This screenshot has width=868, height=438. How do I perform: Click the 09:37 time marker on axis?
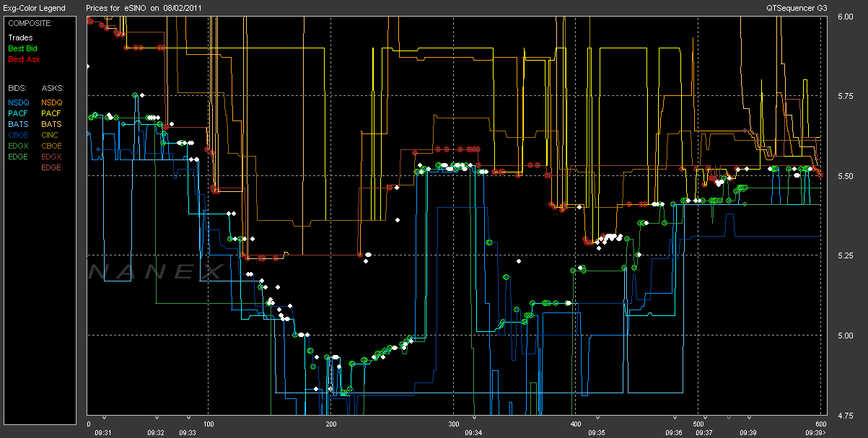click(702, 432)
